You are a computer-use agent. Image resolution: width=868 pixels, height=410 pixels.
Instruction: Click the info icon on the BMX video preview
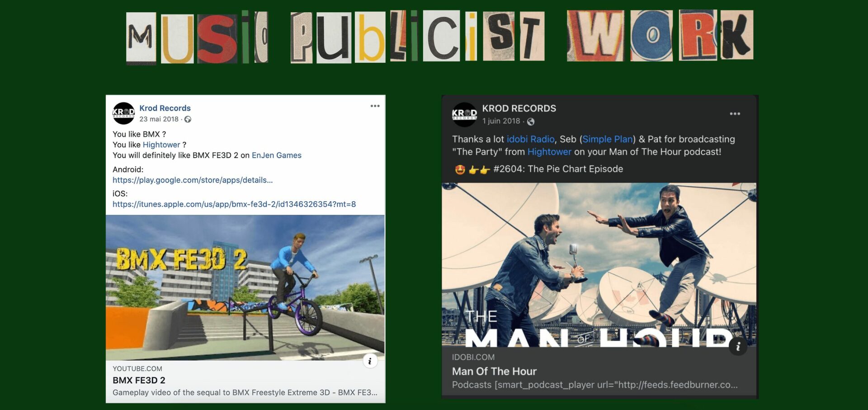coord(370,361)
